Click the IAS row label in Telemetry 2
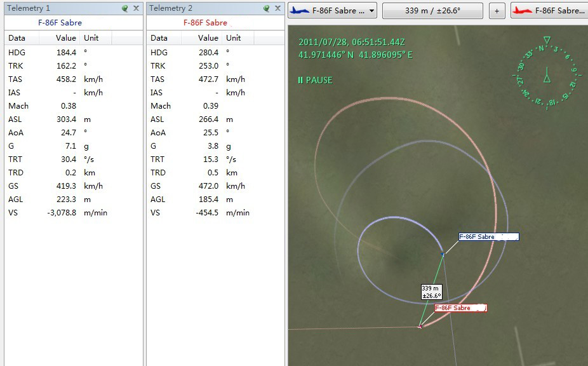This screenshot has width=588, height=366. tap(156, 93)
